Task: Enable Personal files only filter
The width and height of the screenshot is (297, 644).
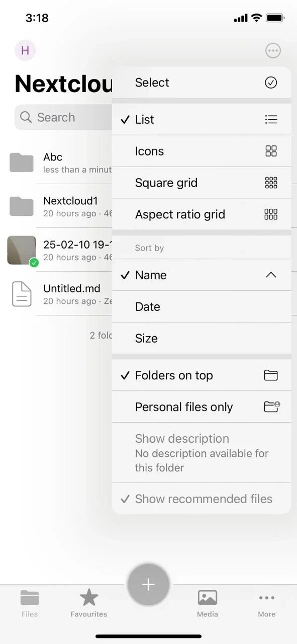Action: [202, 407]
